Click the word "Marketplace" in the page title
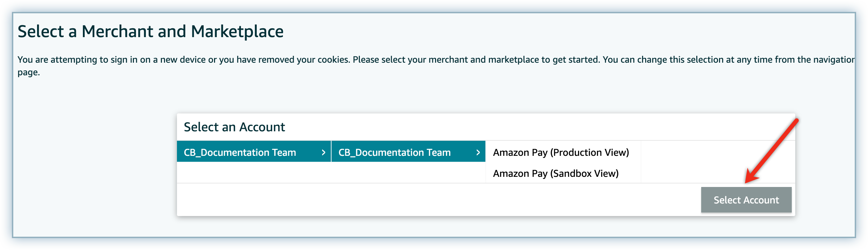 (237, 32)
